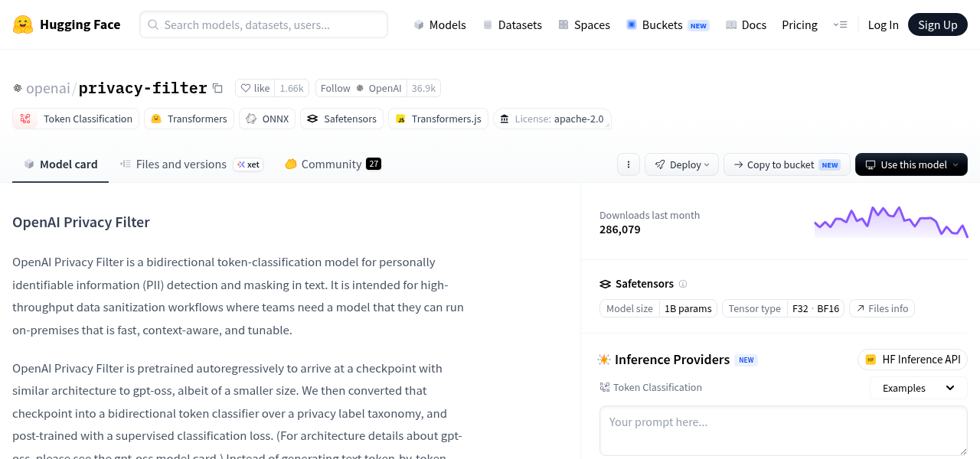The width and height of the screenshot is (980, 459).
Task: Click the xet badge on Files tab
Action: tap(248, 164)
